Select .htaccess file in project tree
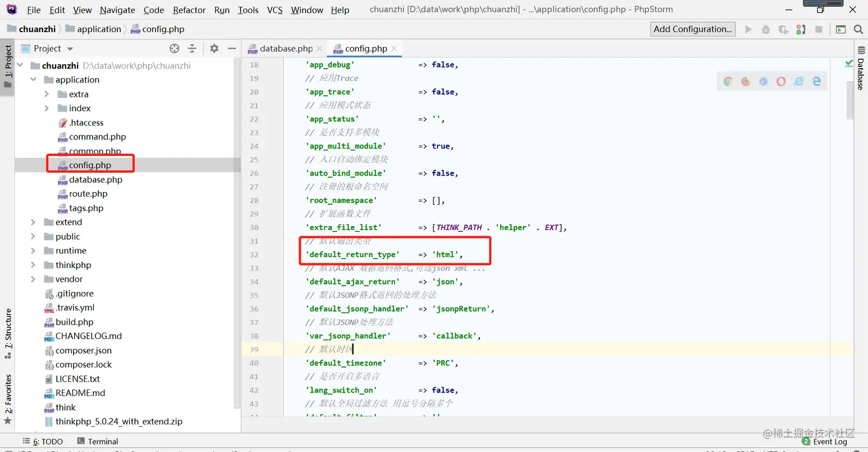The height and width of the screenshot is (452, 868). pyautogui.click(x=86, y=123)
